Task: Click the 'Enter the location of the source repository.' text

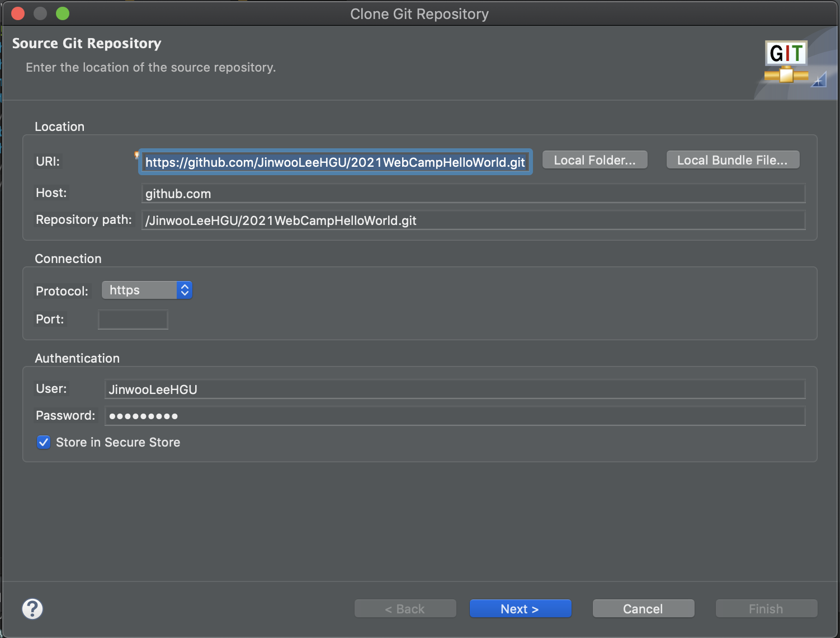Action: (x=151, y=67)
